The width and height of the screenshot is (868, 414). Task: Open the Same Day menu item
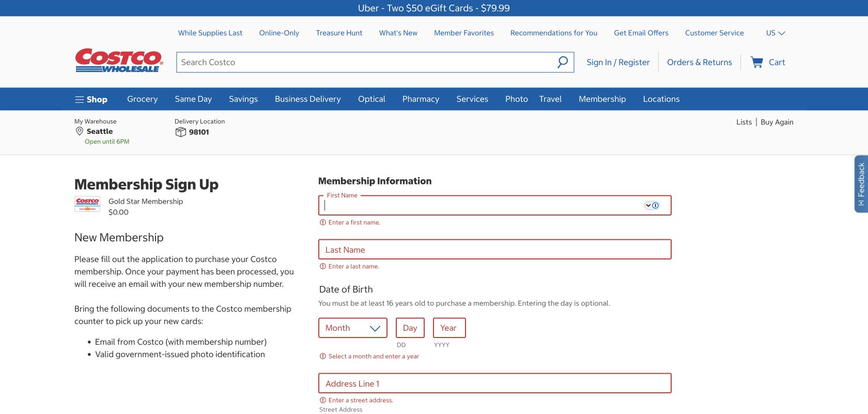pyautogui.click(x=193, y=99)
